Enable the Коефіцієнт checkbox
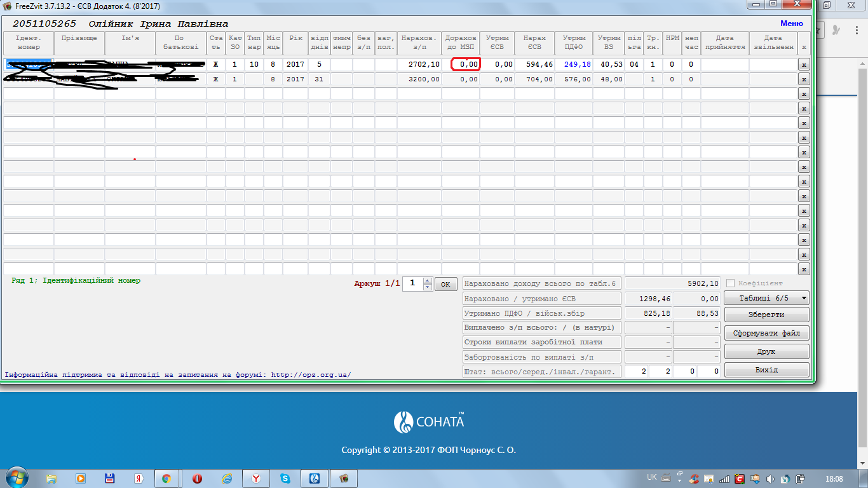This screenshot has width=868, height=488. (731, 283)
